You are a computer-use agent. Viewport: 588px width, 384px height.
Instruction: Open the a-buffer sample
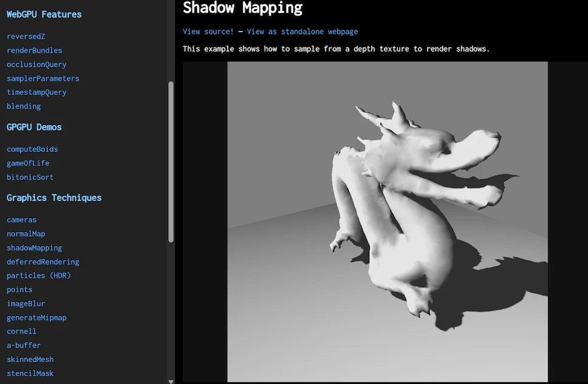pyautogui.click(x=24, y=345)
